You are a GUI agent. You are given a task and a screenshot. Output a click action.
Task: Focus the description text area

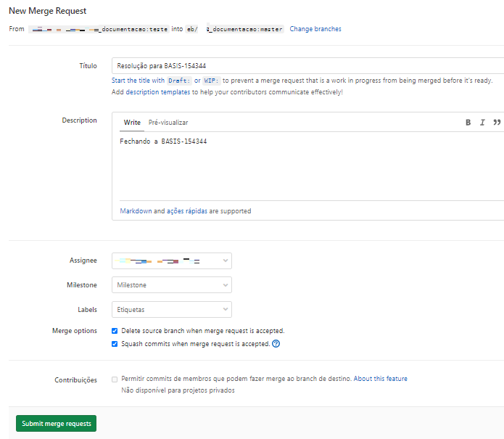coord(311,167)
